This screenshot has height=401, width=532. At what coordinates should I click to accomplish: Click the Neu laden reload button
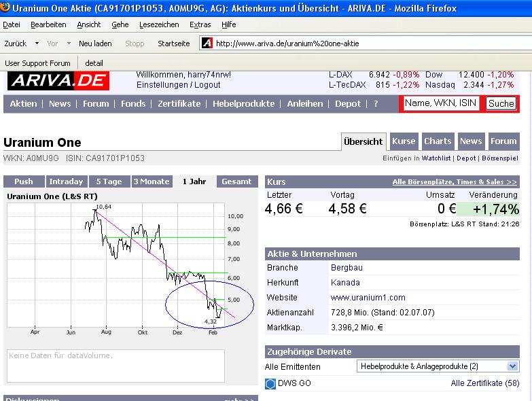pos(95,43)
